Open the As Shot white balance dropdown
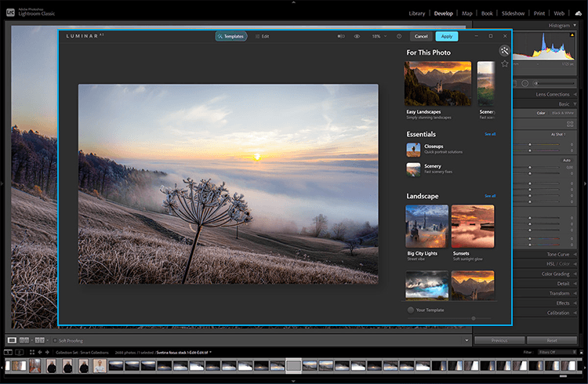The width and height of the screenshot is (588, 384). (558, 134)
